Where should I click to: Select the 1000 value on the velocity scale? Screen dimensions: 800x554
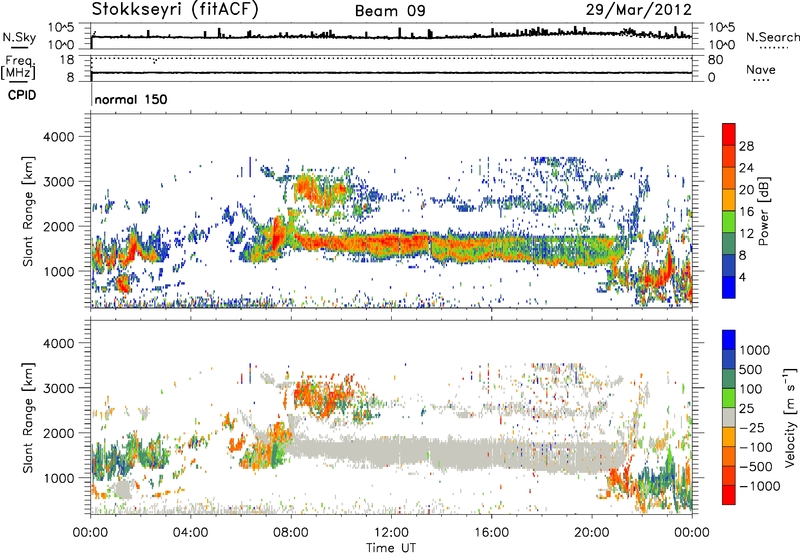[754, 350]
